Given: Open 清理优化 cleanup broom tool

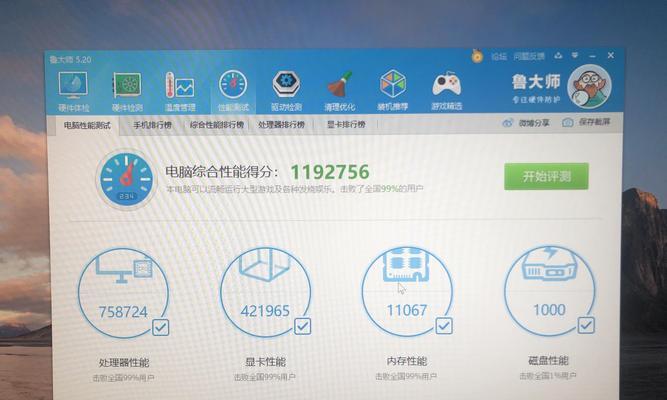Looking at the screenshot, I should 339,91.
